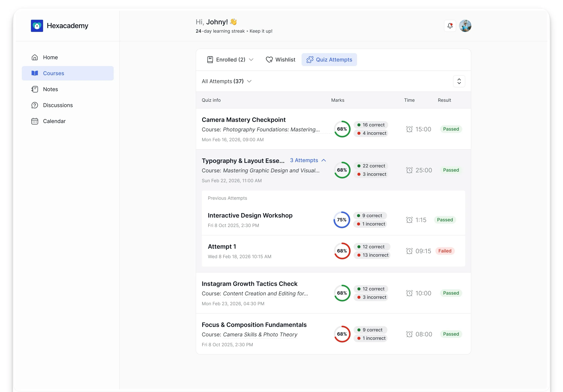
Task: Select Courses in the sidebar menu
Action: click(68, 73)
